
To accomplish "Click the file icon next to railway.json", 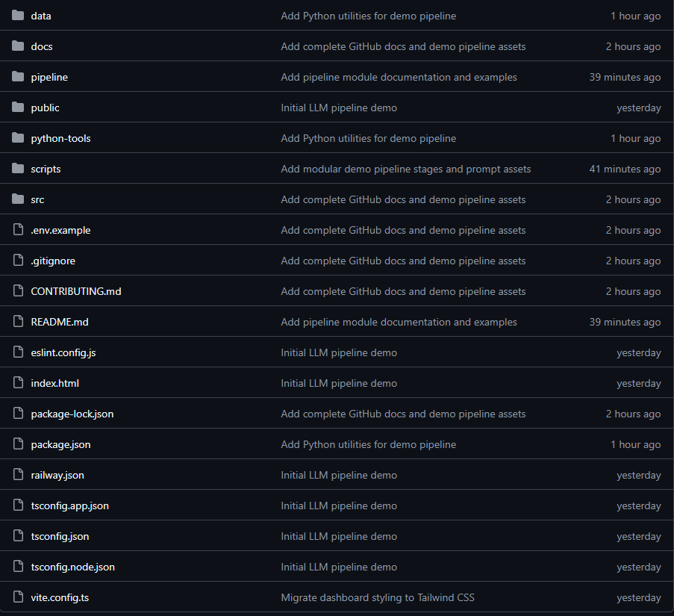I will [x=18, y=475].
